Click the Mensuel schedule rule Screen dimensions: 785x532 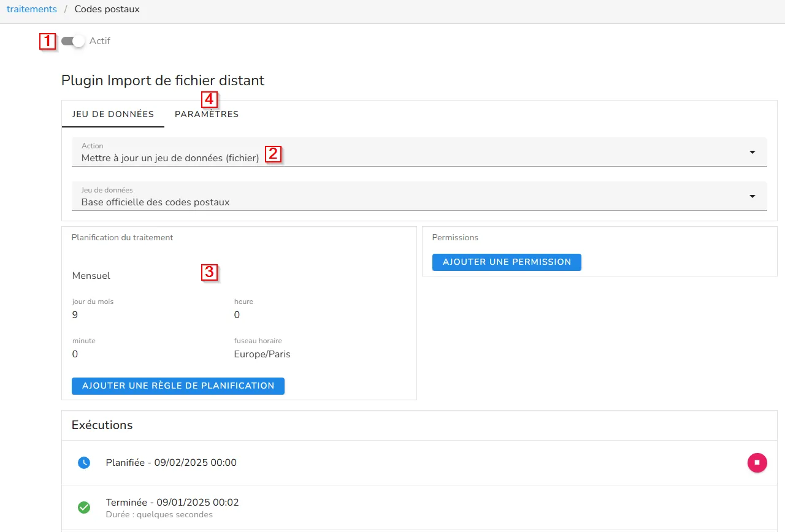coord(91,276)
